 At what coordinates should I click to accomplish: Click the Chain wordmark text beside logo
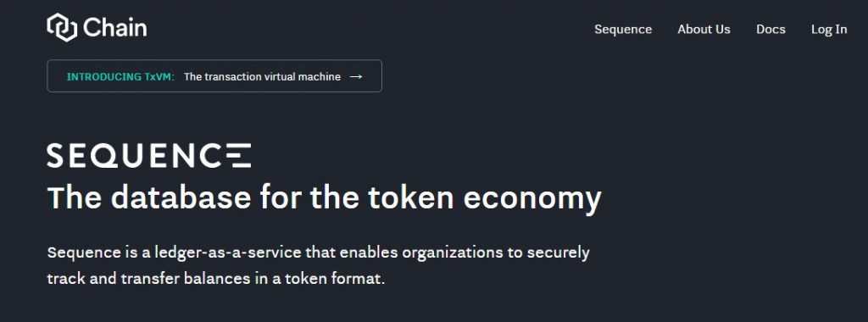pos(115,28)
